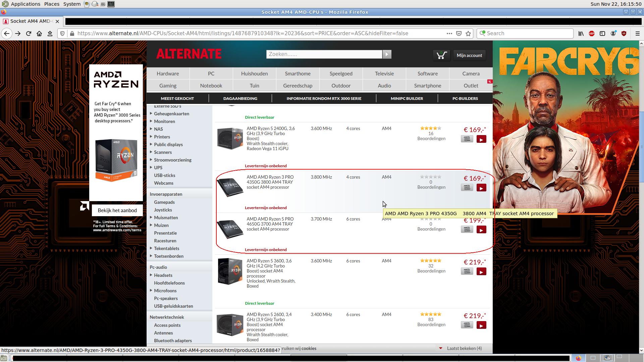Open the USB-sticks category link

164,175
